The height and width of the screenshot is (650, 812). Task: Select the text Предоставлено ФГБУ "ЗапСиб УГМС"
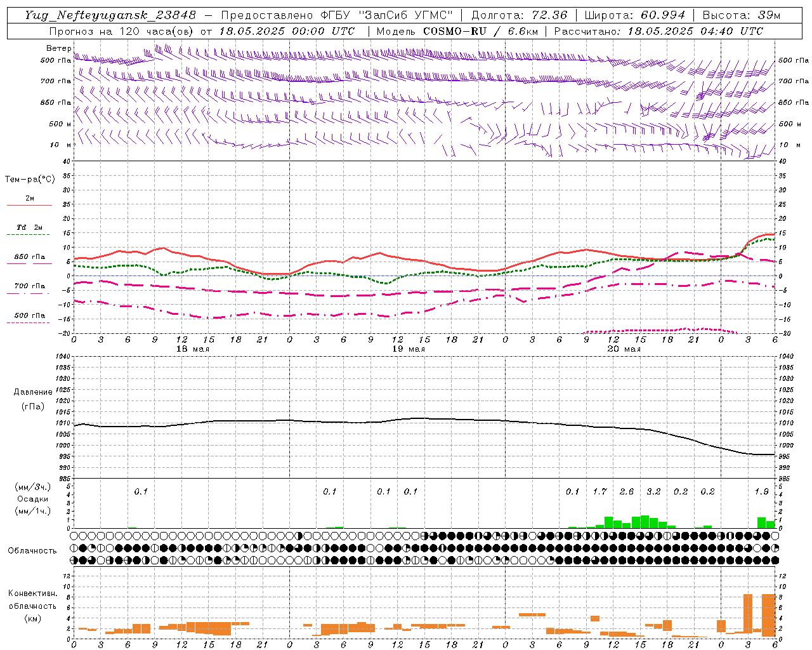click(337, 15)
